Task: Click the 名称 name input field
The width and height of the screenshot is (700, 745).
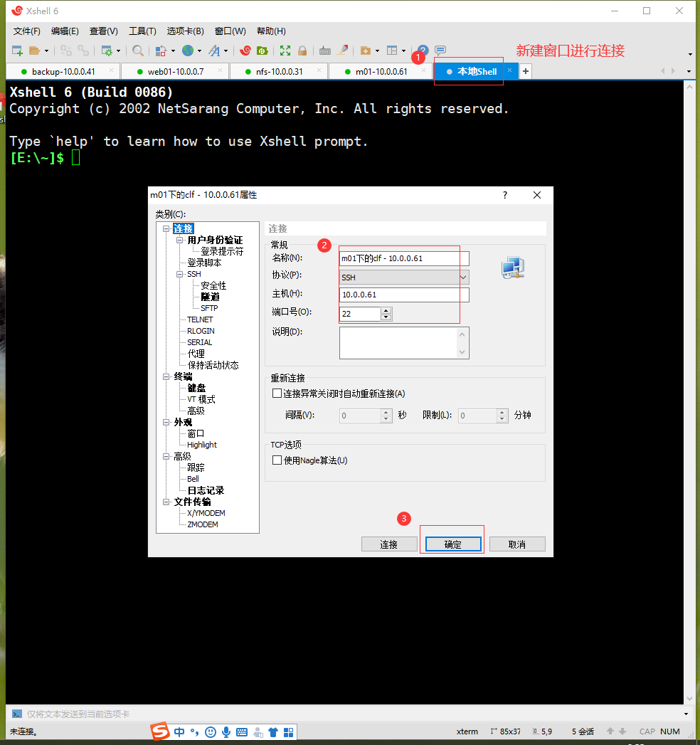Action: pyautogui.click(x=404, y=258)
